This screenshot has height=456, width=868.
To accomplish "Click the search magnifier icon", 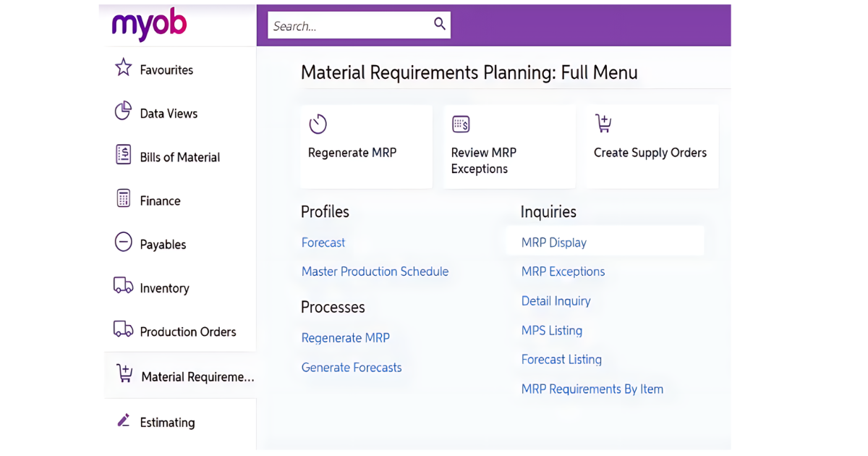I will tap(440, 24).
